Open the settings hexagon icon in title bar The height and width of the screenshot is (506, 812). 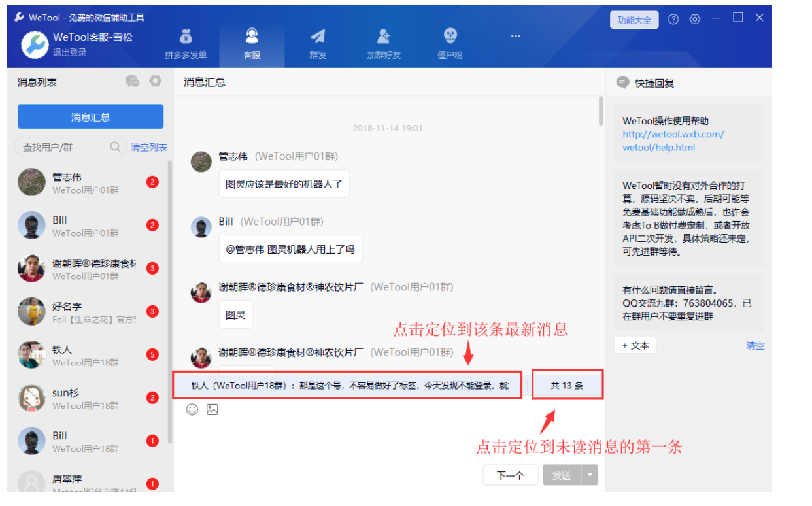coord(695,19)
